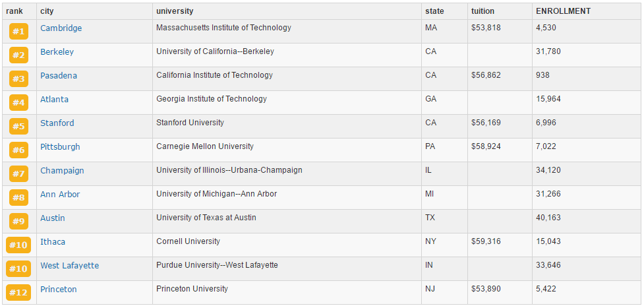Open the Pittsburgh city link

(61, 147)
